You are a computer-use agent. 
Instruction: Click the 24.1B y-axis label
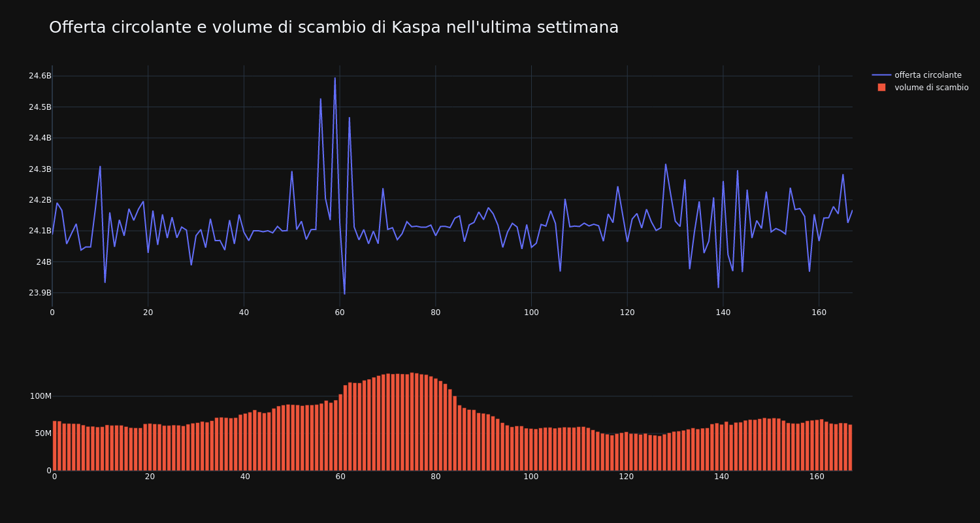tap(40, 231)
